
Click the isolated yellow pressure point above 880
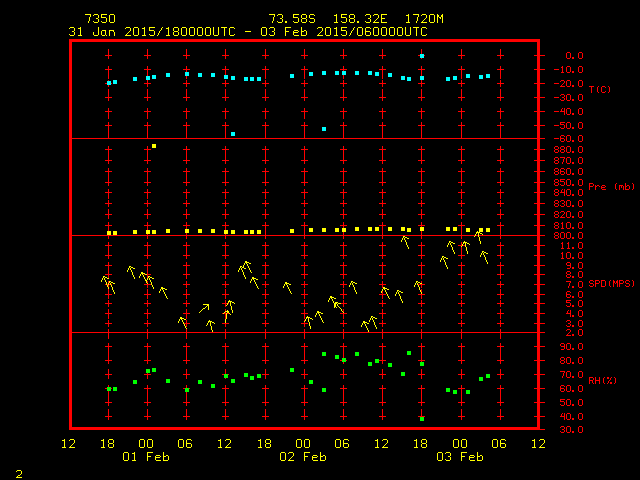(x=154, y=146)
